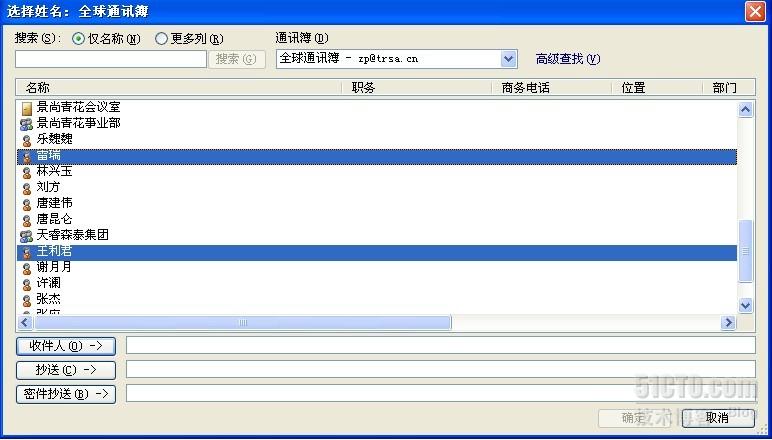
Task: Click the 取消 cancel button
Action: click(718, 418)
